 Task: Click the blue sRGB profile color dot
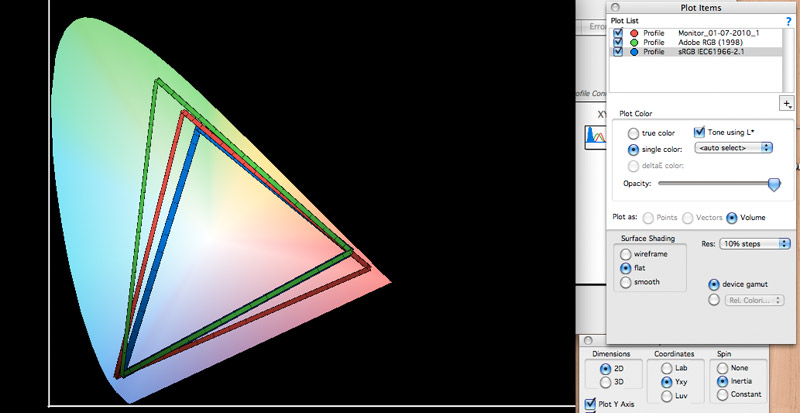click(x=633, y=52)
